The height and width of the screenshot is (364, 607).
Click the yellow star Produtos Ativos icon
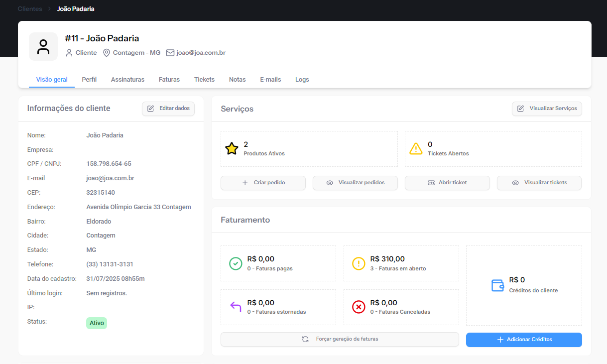coord(232,149)
